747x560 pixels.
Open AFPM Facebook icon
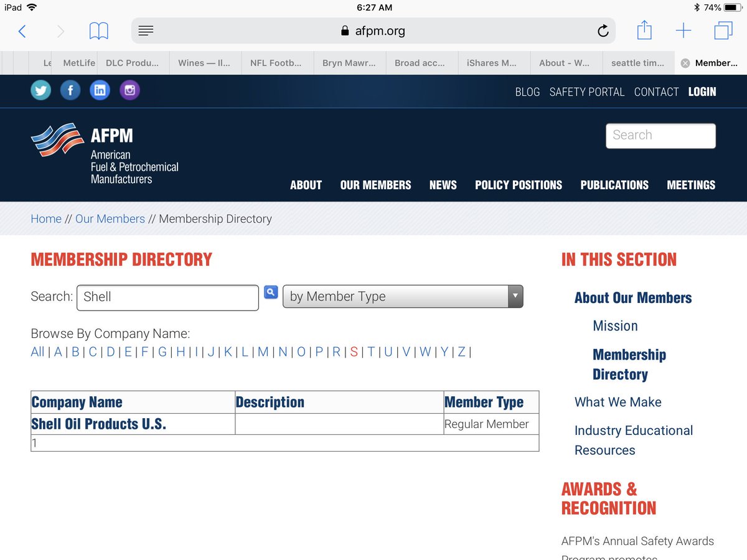[x=70, y=90]
